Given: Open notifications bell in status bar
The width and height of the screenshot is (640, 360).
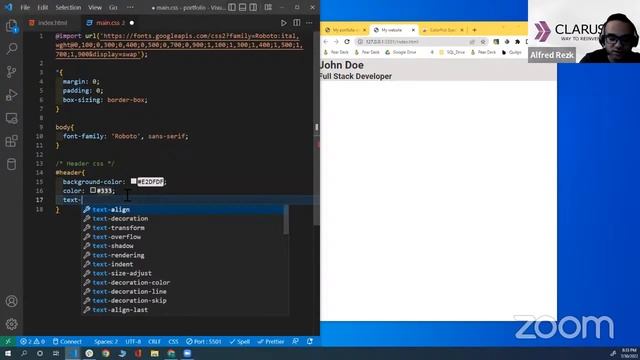Looking at the screenshot, I should click(310, 341).
